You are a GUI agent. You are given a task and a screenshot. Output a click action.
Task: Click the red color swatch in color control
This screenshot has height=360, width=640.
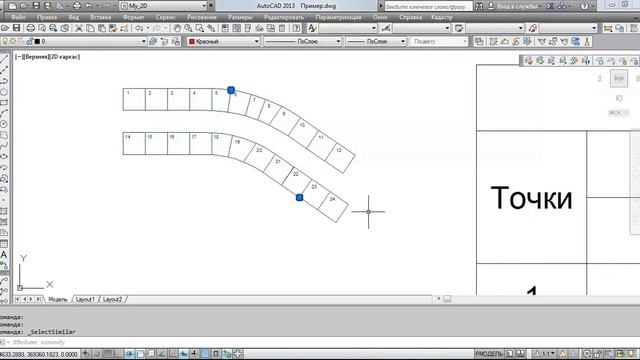191,42
